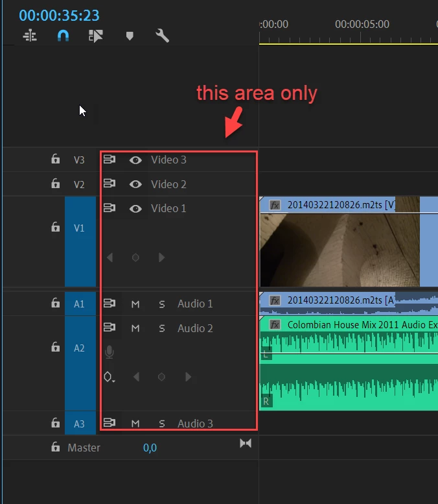Go to next keyframe on Video 1
Image resolution: width=438 pixels, height=504 pixels.
point(161,258)
